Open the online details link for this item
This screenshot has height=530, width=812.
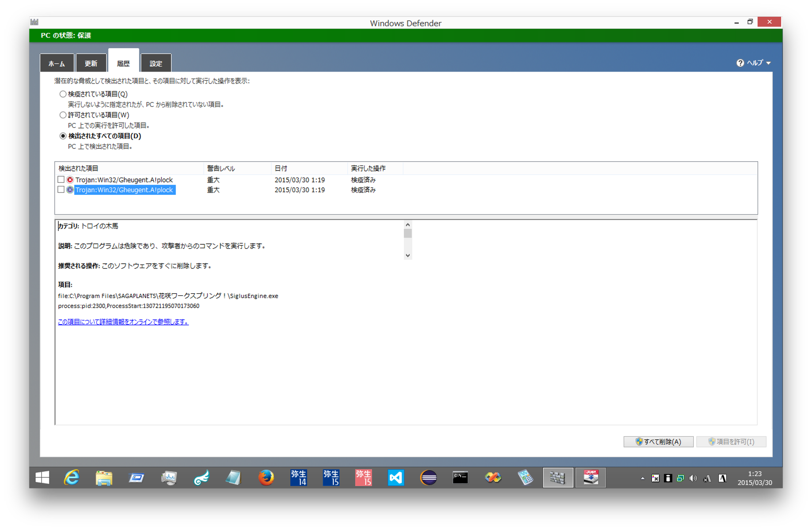coord(123,322)
